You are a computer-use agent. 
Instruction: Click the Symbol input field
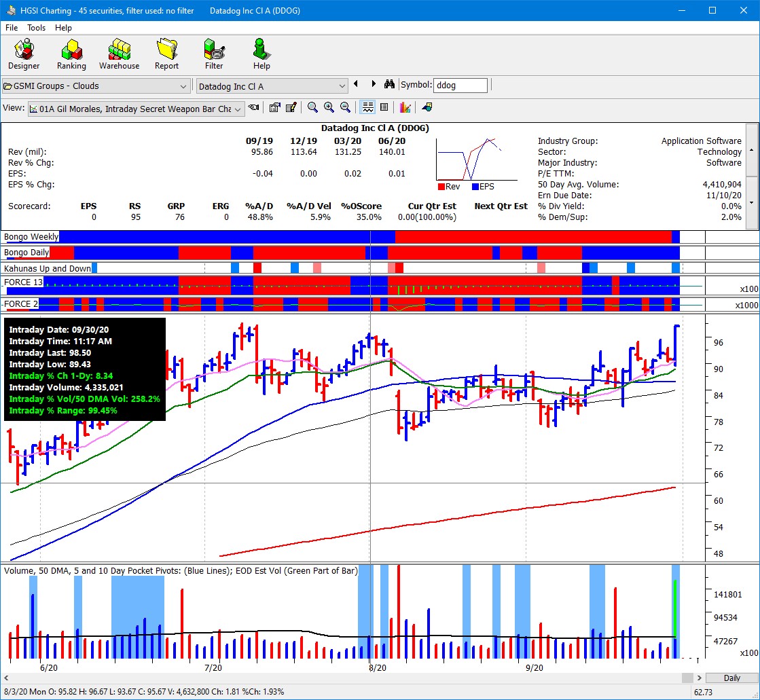(x=460, y=86)
